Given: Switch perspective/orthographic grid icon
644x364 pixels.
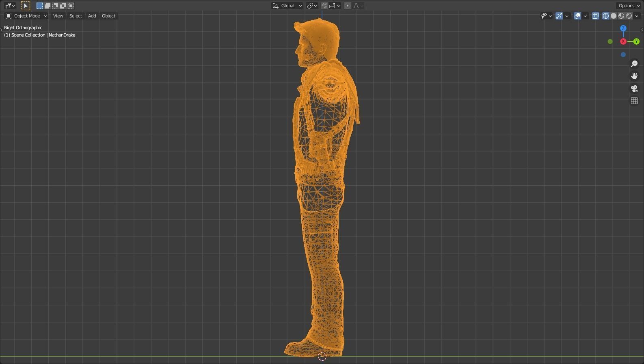Looking at the screenshot, I should (634, 101).
